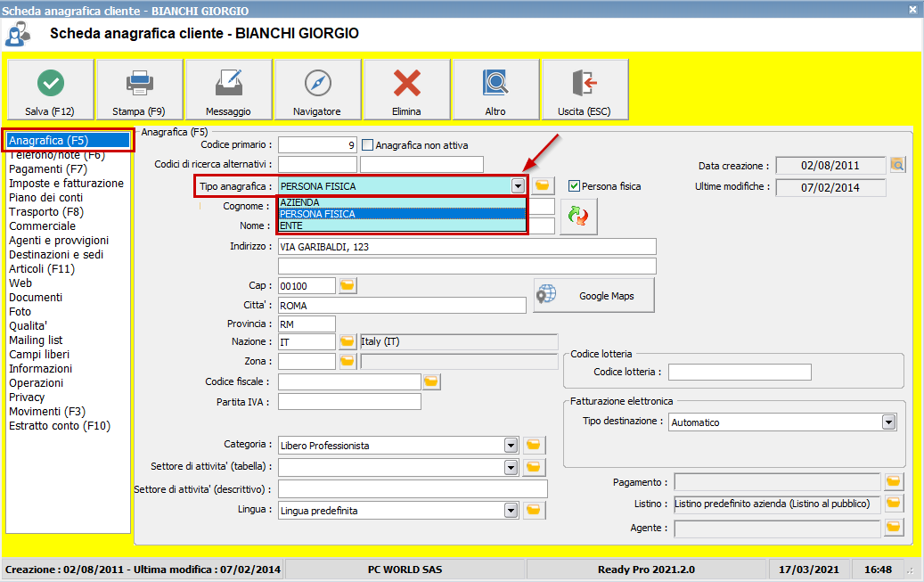924x582 pixels.
Task: Click the client user icon in header
Action: [x=18, y=34]
